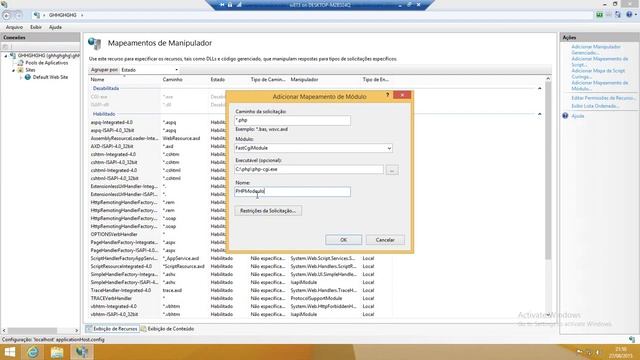Open the Exibir menu
Screen dimensions: 640x360
click(36, 27)
